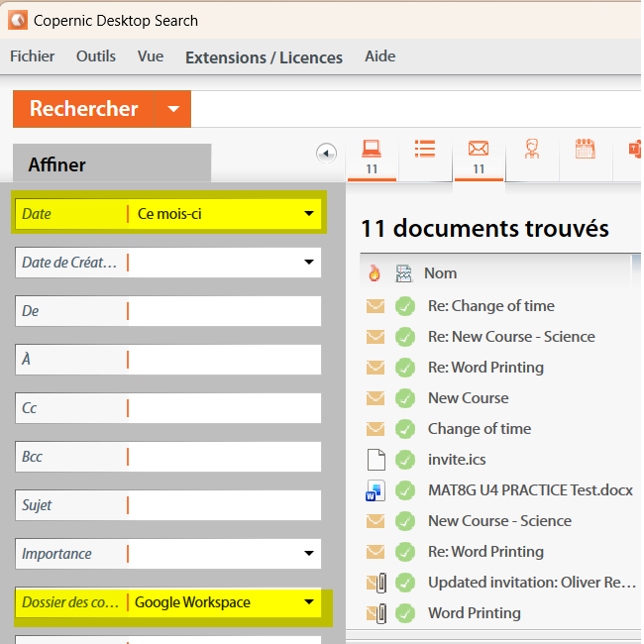Image resolution: width=644 pixels, height=644 pixels.
Task: Sort results by the Nom column
Action: tap(441, 273)
